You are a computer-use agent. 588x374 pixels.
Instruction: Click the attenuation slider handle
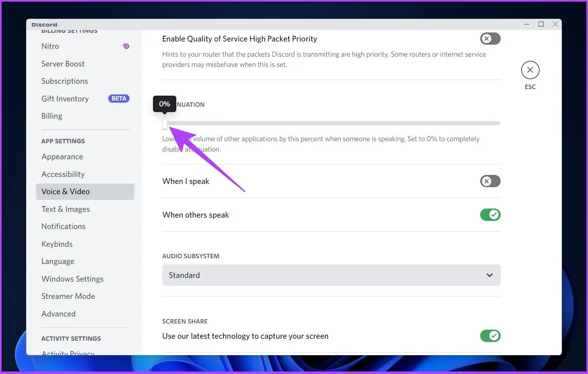coord(165,123)
